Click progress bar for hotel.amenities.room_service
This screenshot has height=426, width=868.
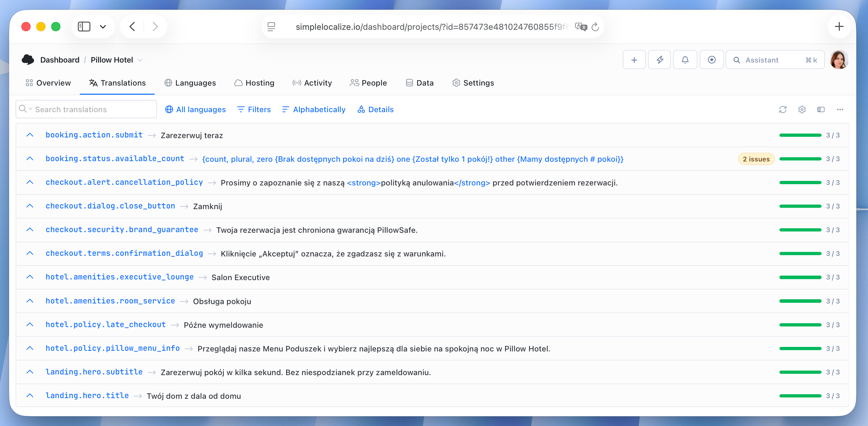pyautogui.click(x=800, y=301)
